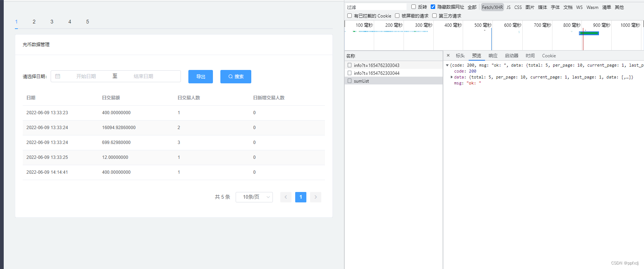The height and width of the screenshot is (269, 644).
Task: Click the amount 12.00000000
Action: click(115, 157)
